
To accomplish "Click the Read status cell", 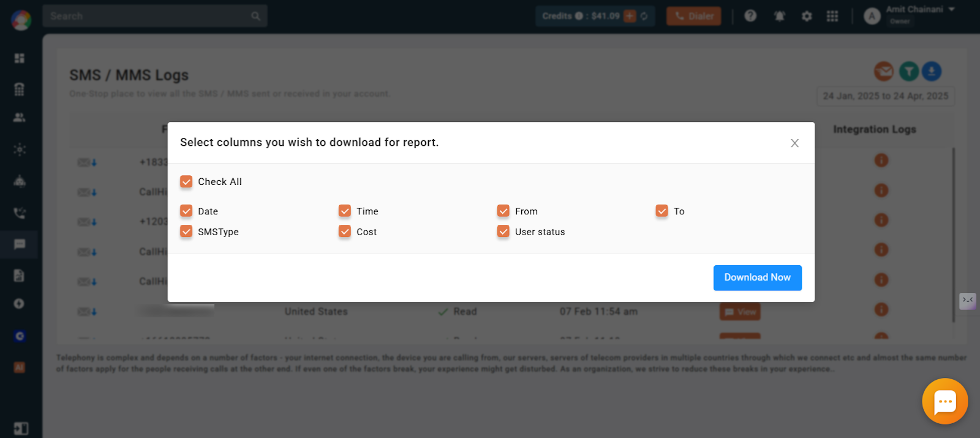I will [x=458, y=312].
